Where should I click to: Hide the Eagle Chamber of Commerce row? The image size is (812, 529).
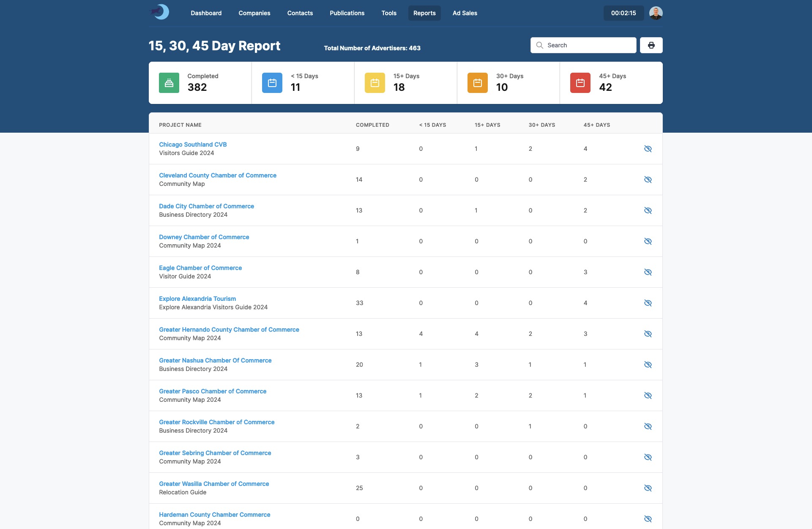648,272
